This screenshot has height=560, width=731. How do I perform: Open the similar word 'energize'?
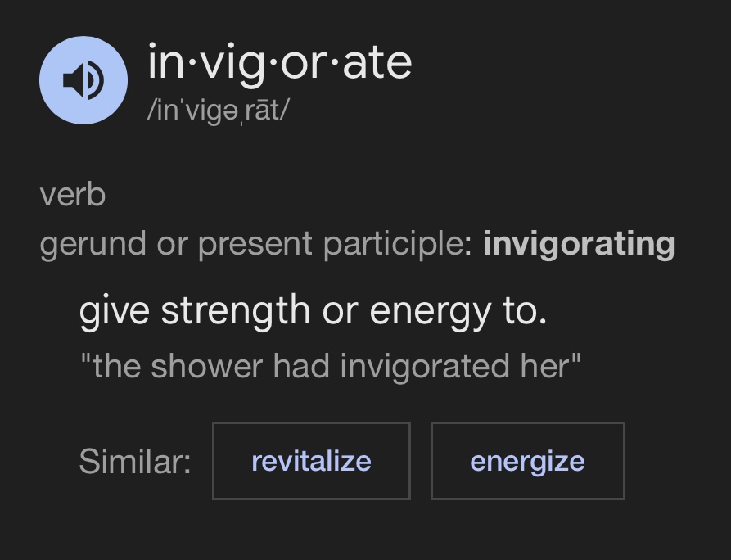(x=527, y=461)
